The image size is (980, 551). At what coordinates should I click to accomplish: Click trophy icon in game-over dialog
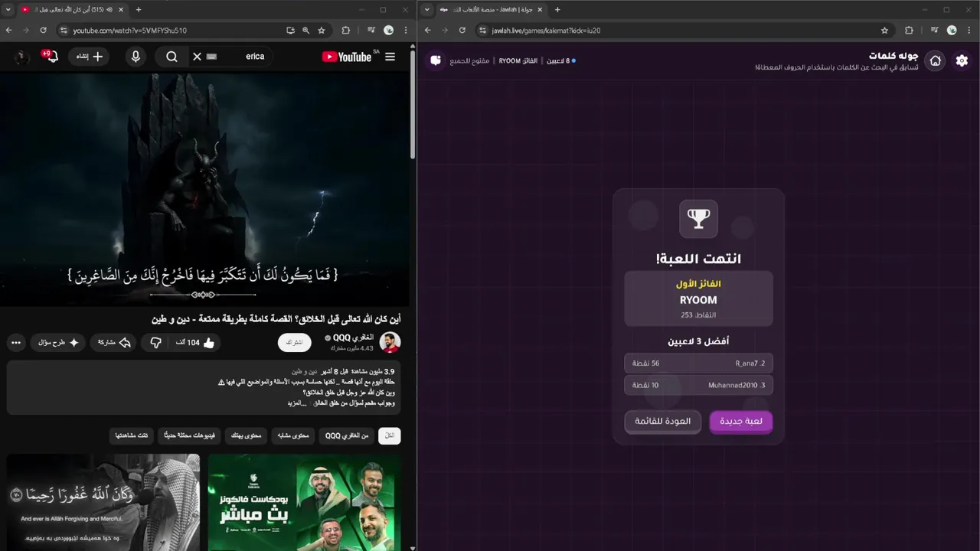click(698, 219)
